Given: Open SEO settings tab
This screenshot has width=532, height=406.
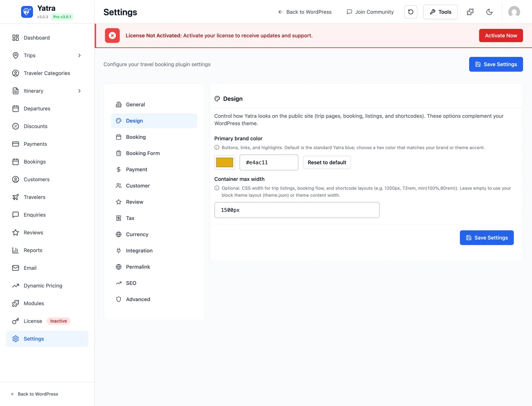Looking at the screenshot, I should pos(154,283).
